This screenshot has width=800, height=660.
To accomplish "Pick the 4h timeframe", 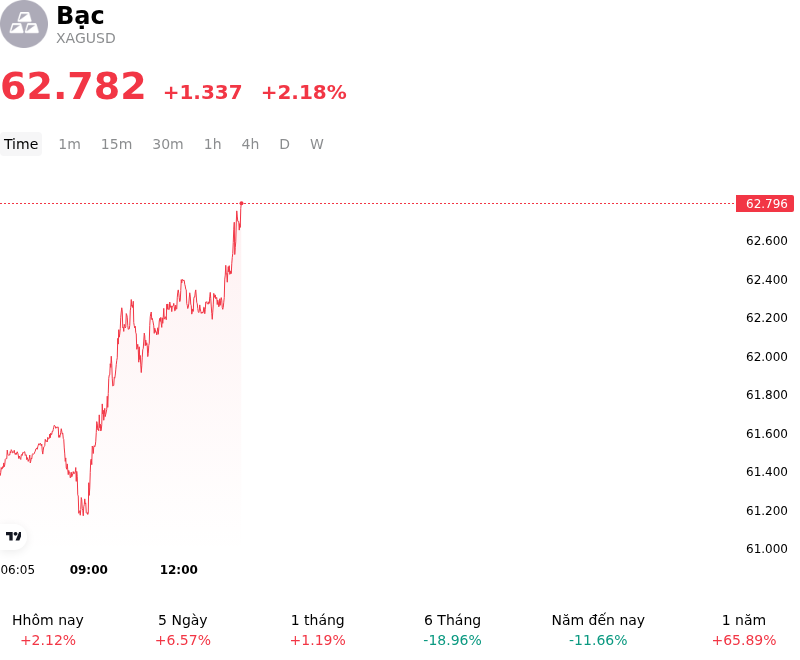I will pos(250,144).
